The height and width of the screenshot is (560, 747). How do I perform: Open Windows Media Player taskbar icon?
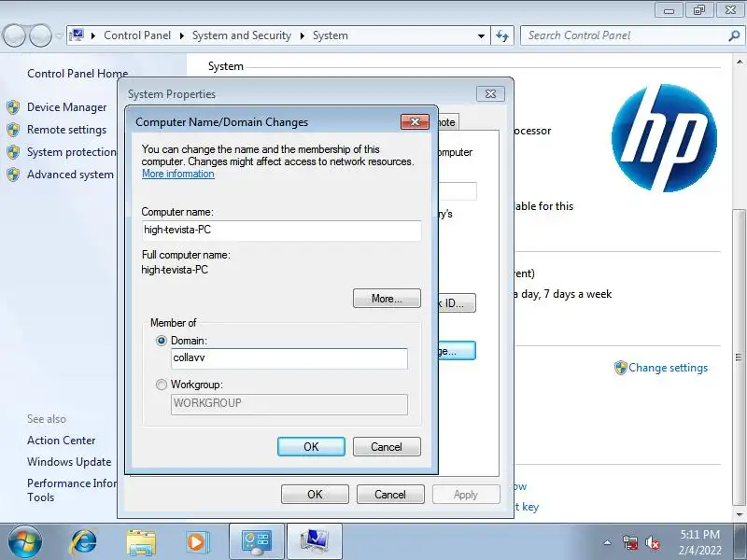tap(196, 542)
